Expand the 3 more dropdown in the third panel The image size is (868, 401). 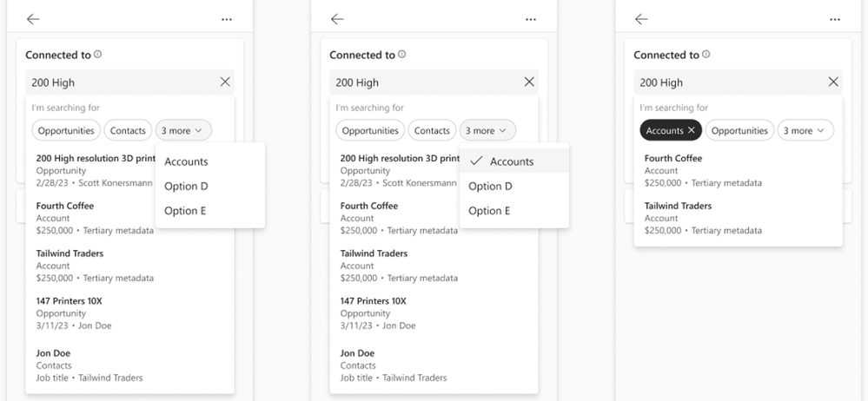[x=805, y=130]
